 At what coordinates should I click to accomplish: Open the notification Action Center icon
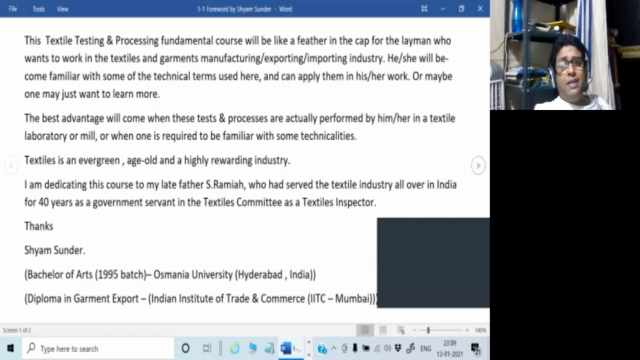point(476,349)
